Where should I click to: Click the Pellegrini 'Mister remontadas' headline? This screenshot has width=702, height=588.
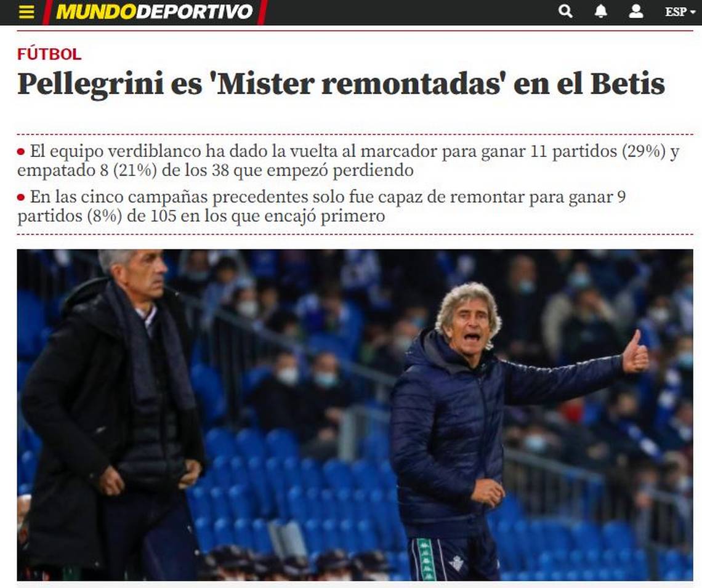point(341,84)
